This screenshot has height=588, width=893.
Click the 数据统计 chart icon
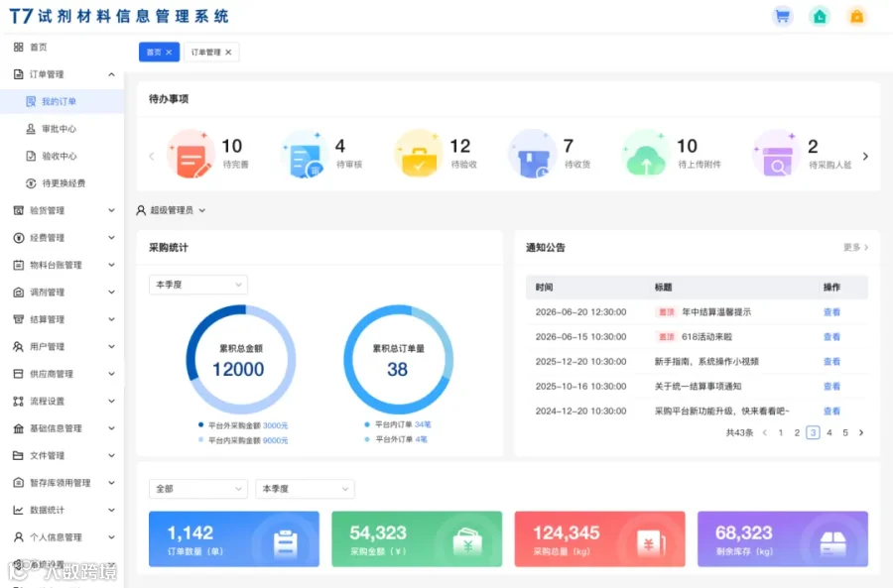click(18, 510)
